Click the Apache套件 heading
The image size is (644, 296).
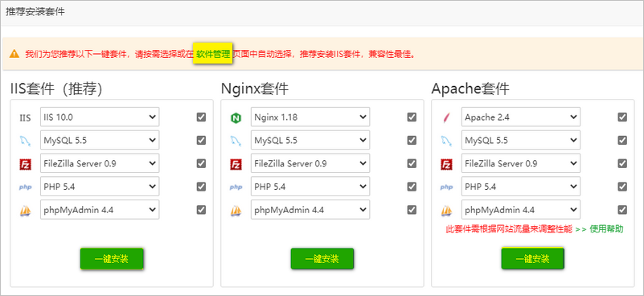(x=470, y=88)
